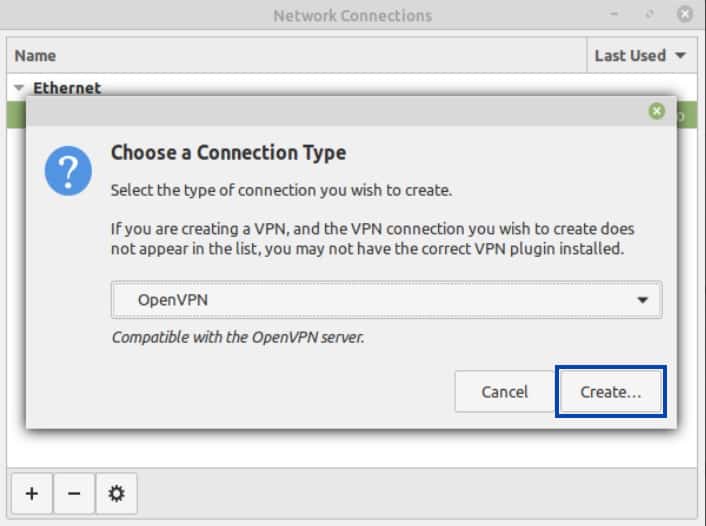Click the arrow on the OpenVPN dropdown
706x526 pixels.
pyautogui.click(x=643, y=300)
